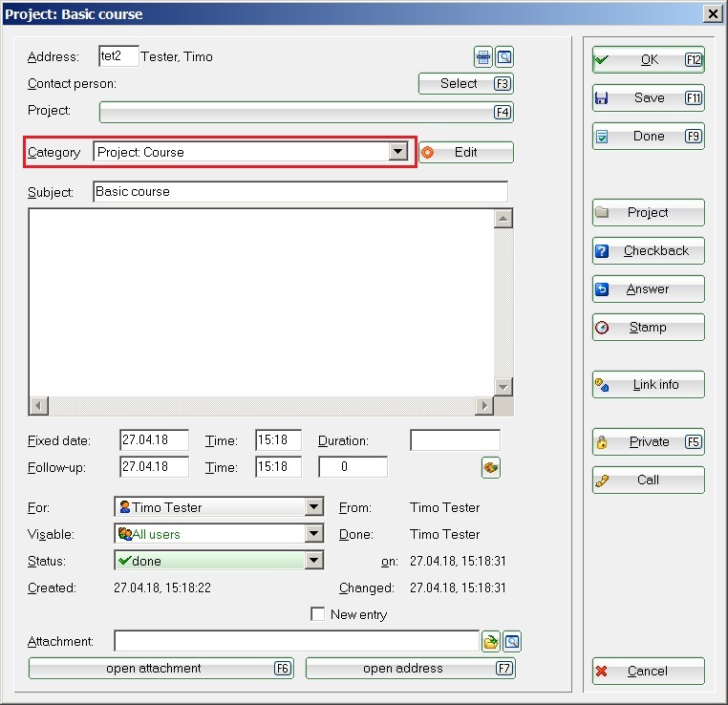This screenshot has width=728, height=705.
Task: Open the Checkback button
Action: [648, 250]
